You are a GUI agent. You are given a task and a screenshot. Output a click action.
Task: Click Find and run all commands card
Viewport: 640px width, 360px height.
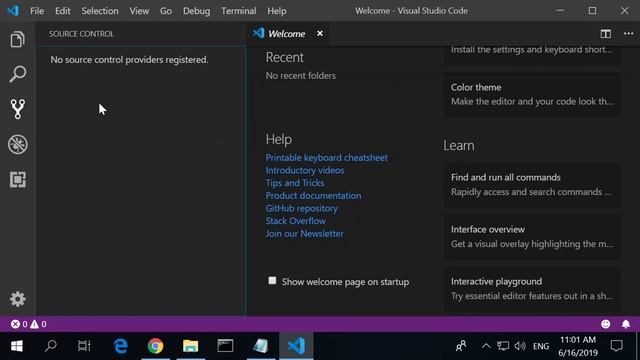(x=532, y=185)
